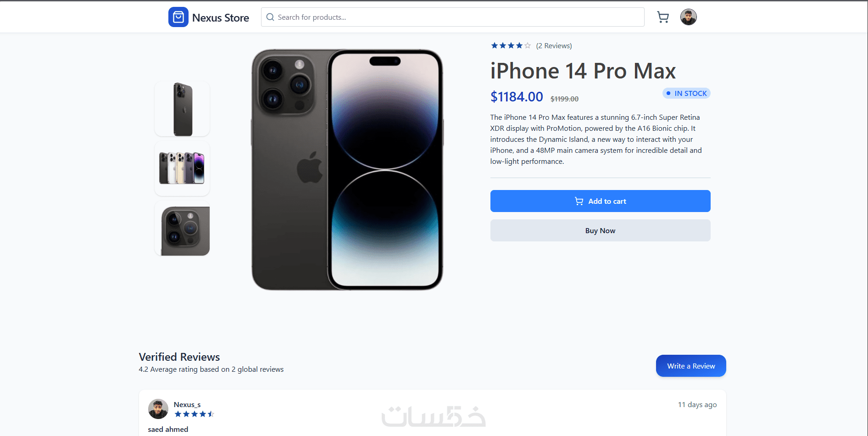
Task: Select the single black iPhone thumbnail
Action: (x=182, y=109)
